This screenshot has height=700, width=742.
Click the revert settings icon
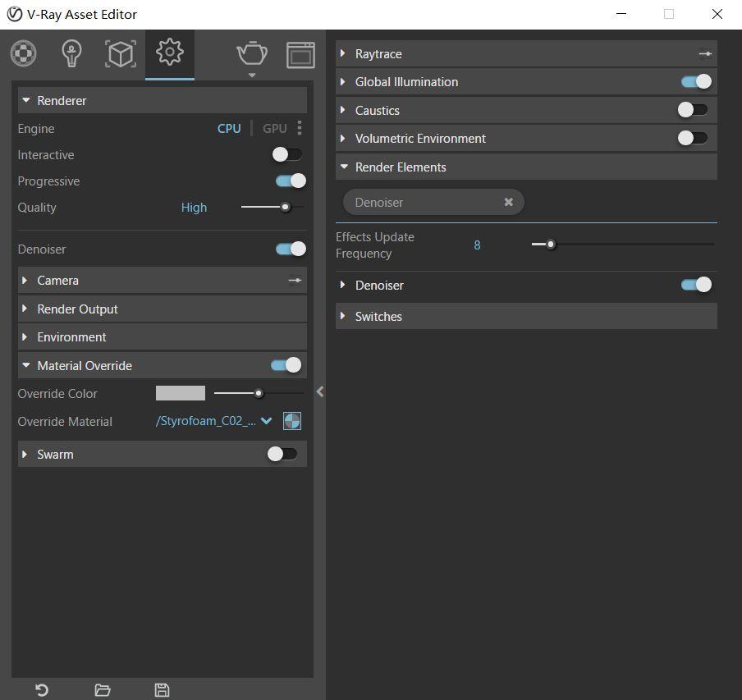click(42, 690)
